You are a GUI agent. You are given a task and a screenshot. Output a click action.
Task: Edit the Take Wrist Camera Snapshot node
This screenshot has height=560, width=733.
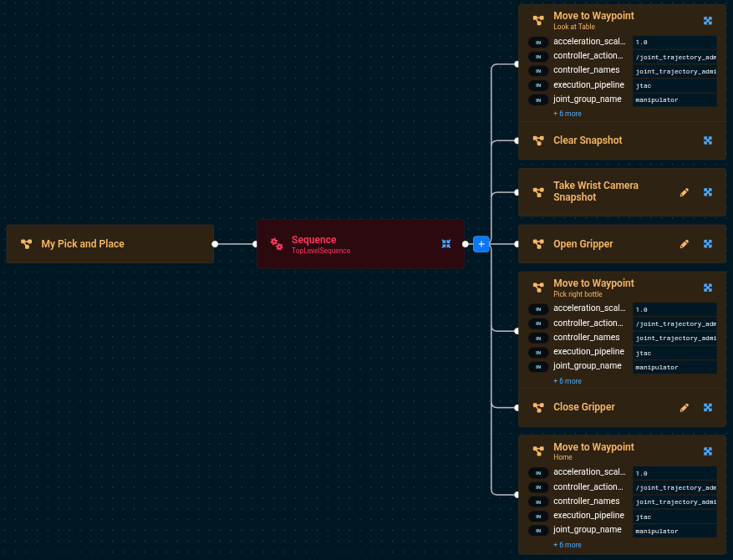(684, 192)
